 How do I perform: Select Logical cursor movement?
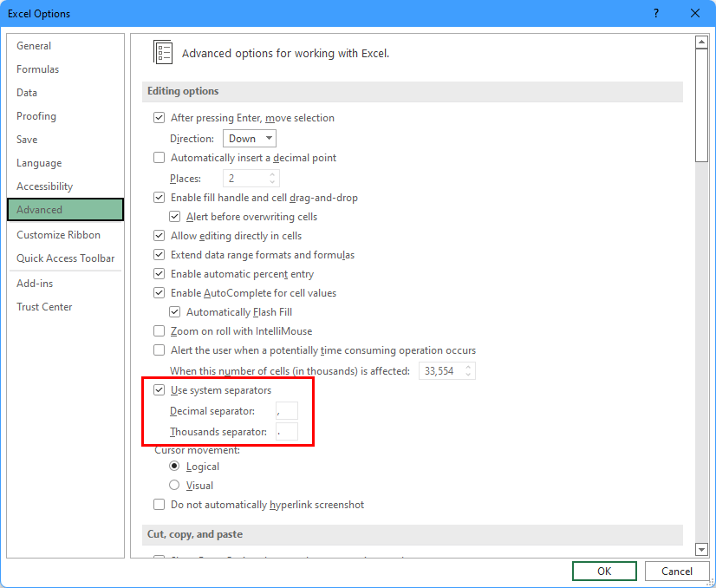tap(174, 466)
